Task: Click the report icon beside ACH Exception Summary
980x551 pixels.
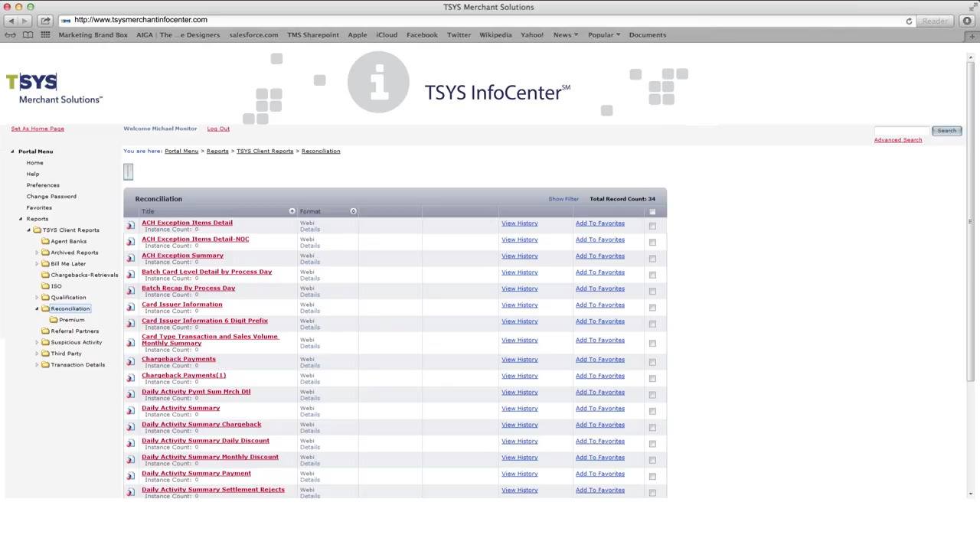Action: pos(130,259)
